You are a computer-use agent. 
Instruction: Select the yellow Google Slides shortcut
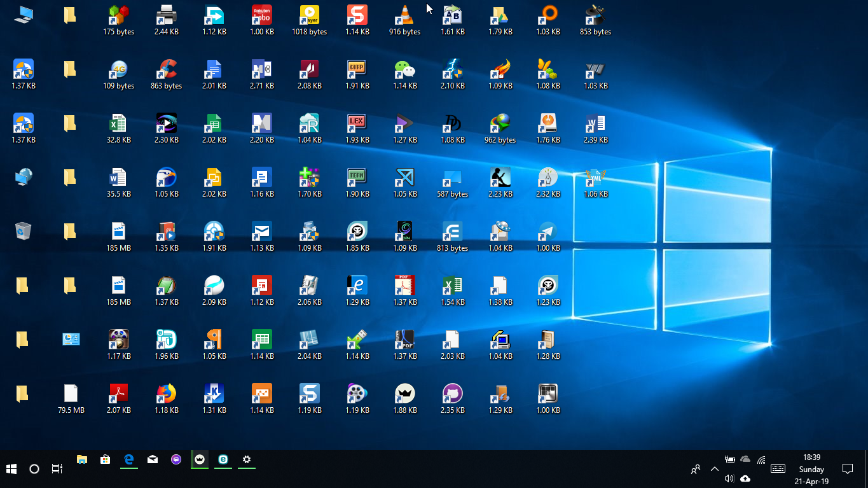tap(214, 177)
